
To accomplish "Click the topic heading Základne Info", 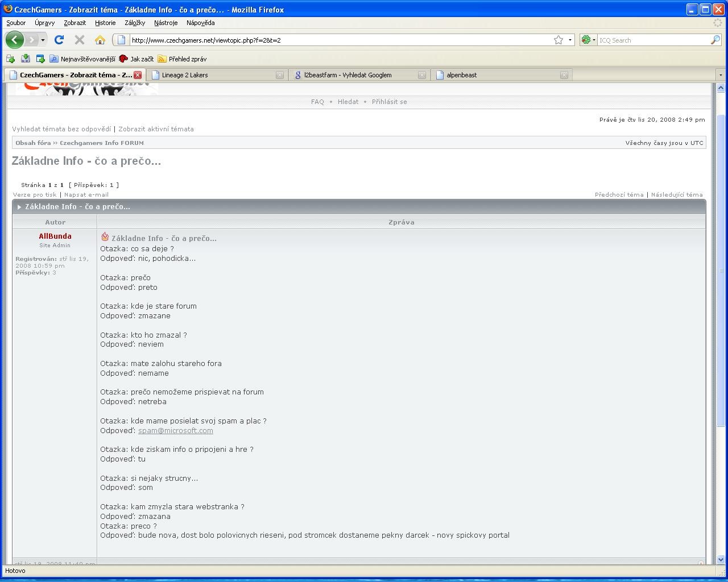I will (86, 161).
